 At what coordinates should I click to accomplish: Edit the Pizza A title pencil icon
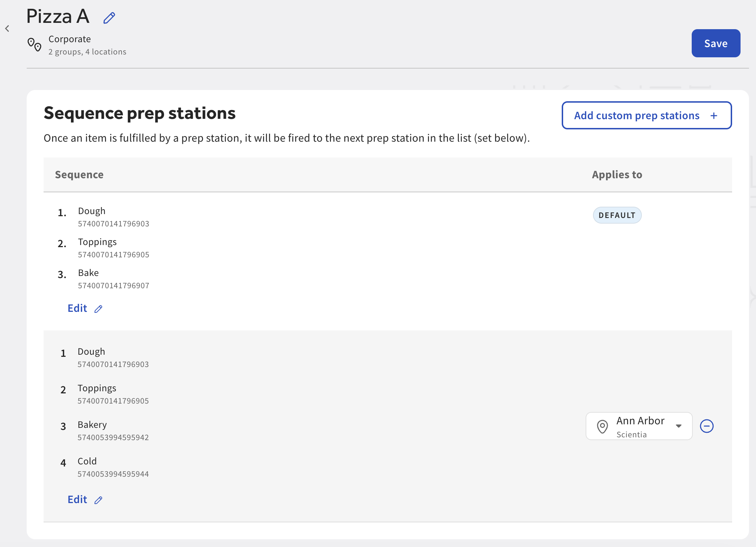pos(109,18)
